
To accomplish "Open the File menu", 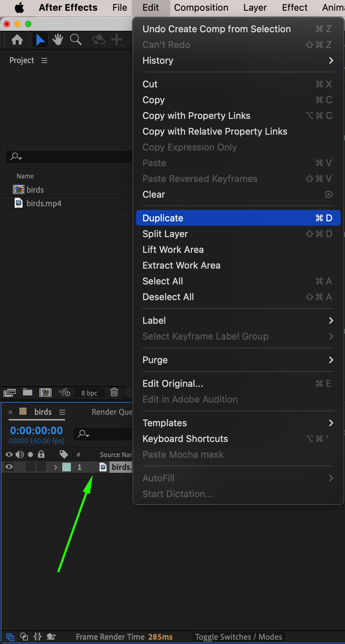I will tap(120, 8).
